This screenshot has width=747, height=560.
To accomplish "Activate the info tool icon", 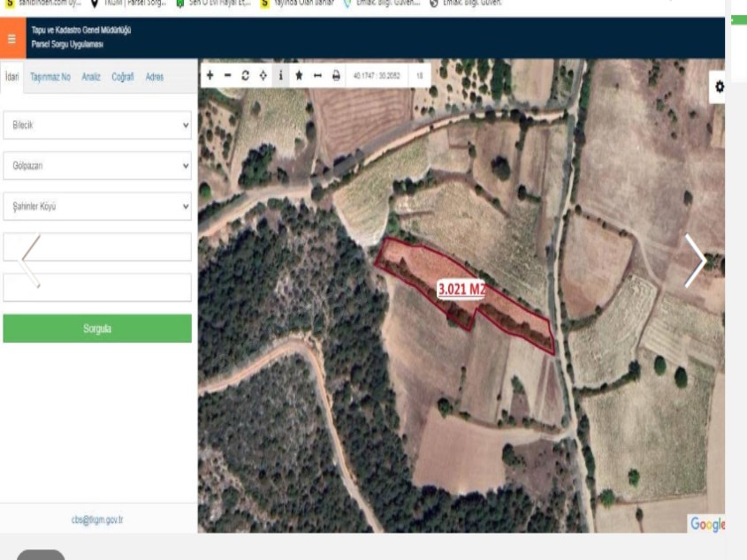I will pyautogui.click(x=281, y=76).
